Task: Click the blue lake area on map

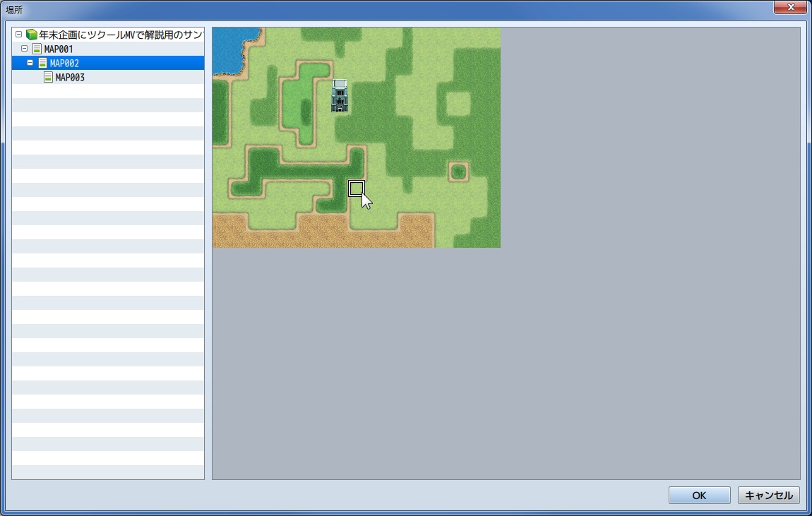Action: 231,48
